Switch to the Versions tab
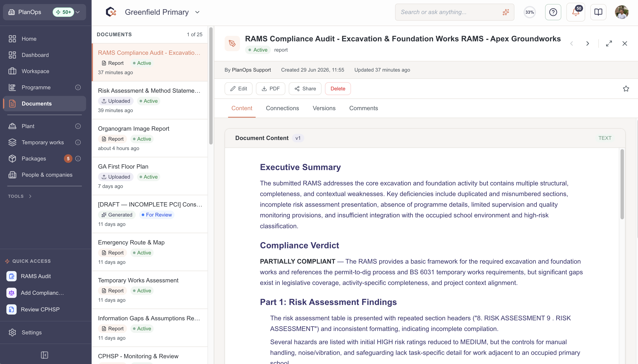The height and width of the screenshot is (364, 638). coord(324,108)
